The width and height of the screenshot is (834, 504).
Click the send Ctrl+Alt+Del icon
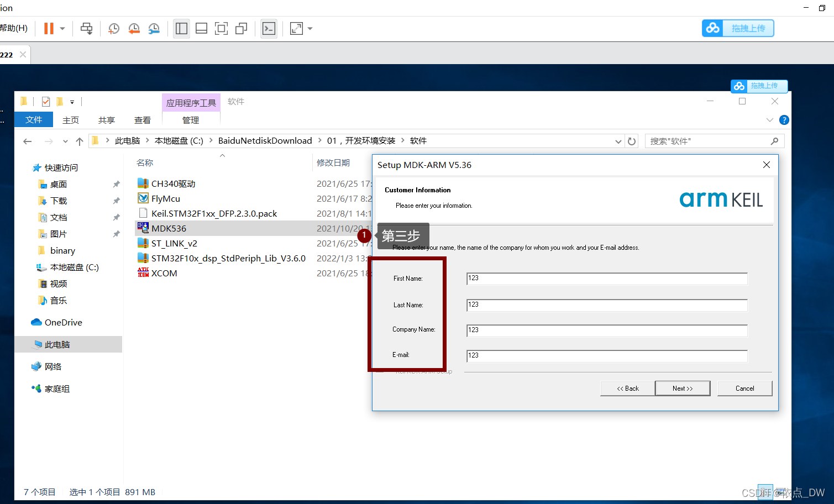[x=87, y=28]
